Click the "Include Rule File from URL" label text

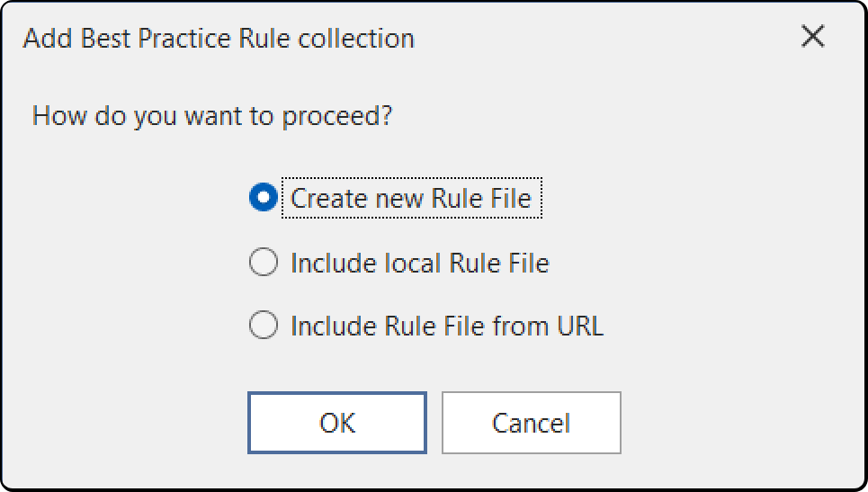click(x=447, y=326)
